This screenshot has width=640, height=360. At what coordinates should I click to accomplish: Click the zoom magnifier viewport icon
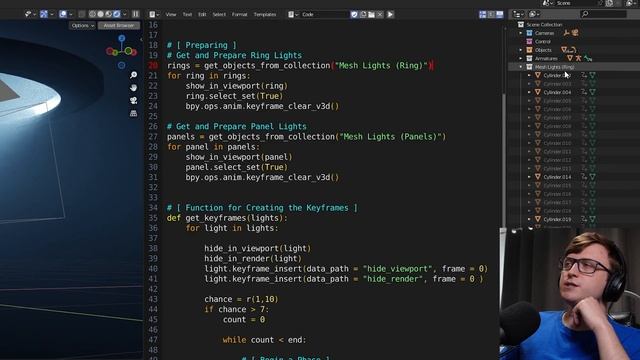pyautogui.click(x=133, y=75)
